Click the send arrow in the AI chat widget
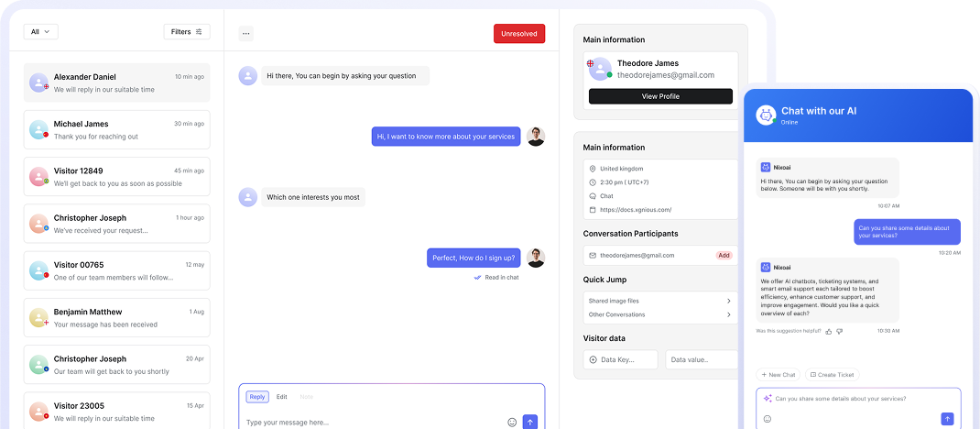 [x=947, y=419]
